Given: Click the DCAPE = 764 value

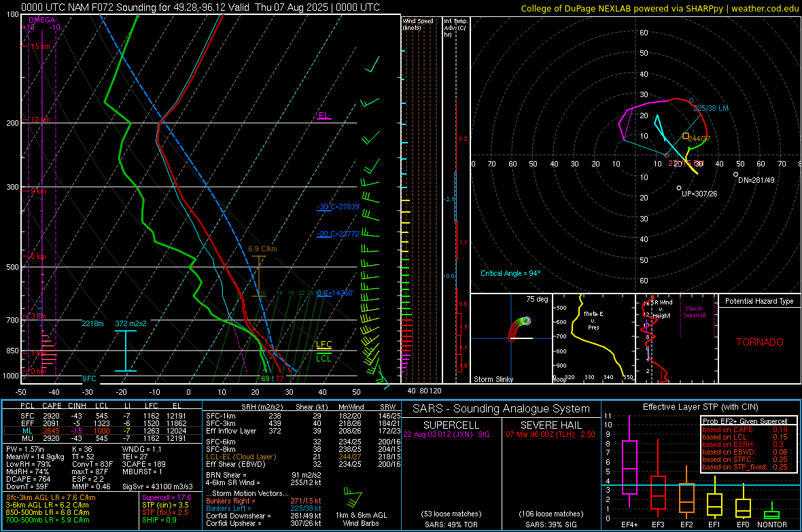Looking at the screenshot, I should [x=28, y=479].
